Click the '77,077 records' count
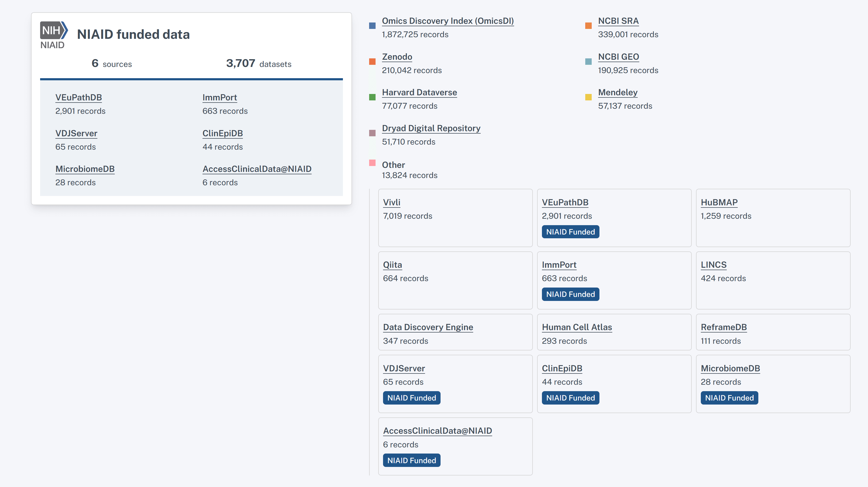The image size is (868, 487). [410, 106]
